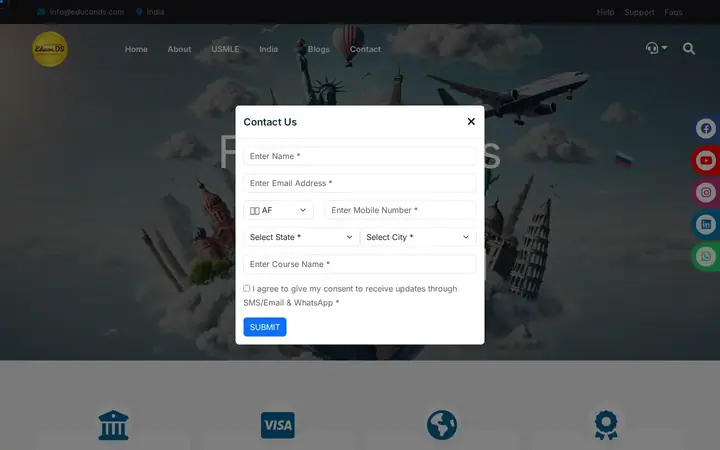Open the About menu item

pyautogui.click(x=179, y=49)
